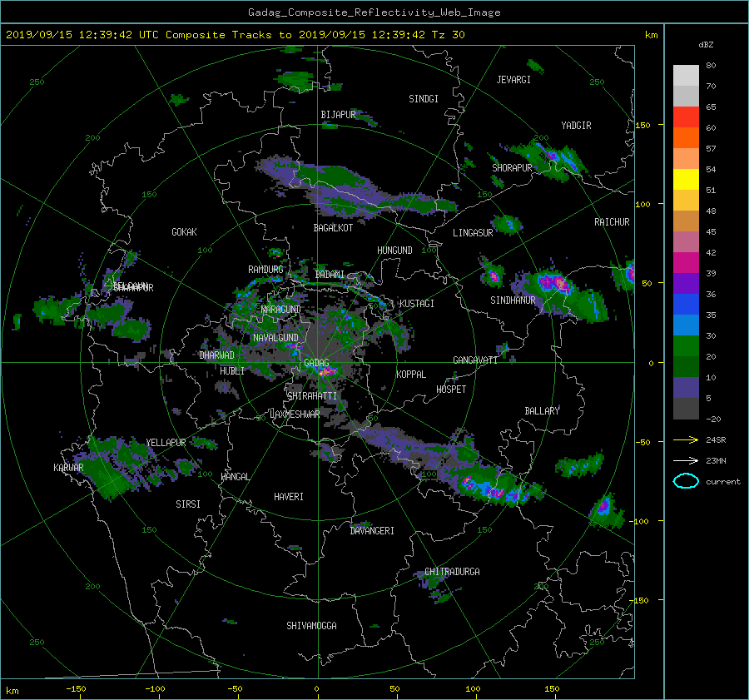This screenshot has width=749, height=700.
Task: Click the km label in the top-right header
Action: pos(651,35)
